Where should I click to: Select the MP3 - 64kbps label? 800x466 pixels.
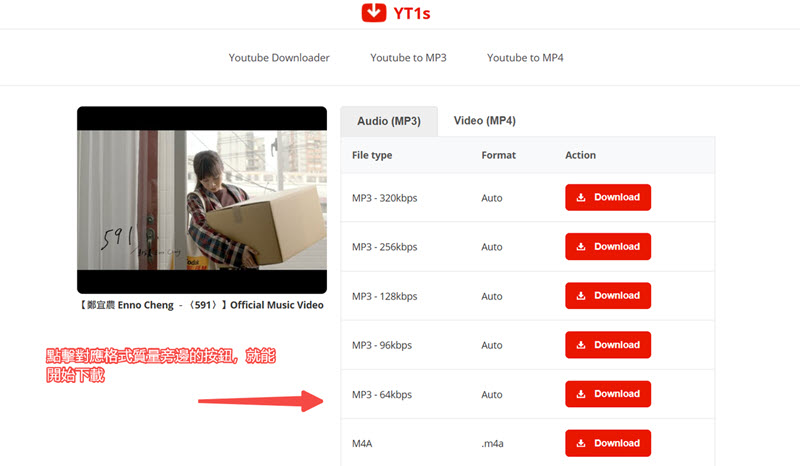click(382, 395)
